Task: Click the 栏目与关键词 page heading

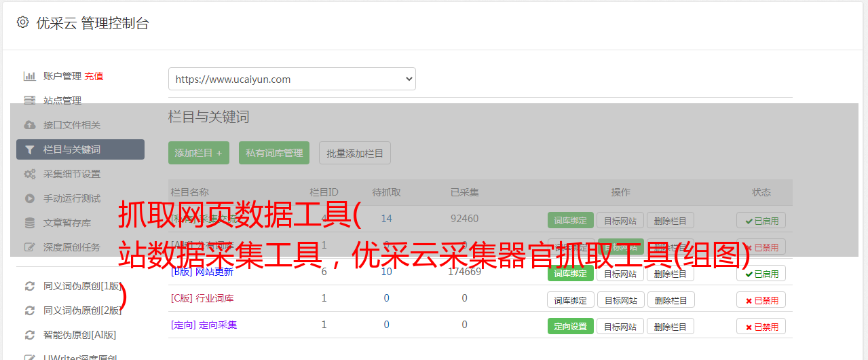Action: [209, 117]
